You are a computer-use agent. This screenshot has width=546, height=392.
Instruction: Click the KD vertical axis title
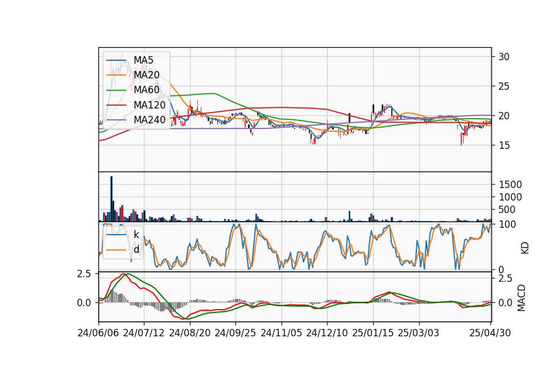525,248
